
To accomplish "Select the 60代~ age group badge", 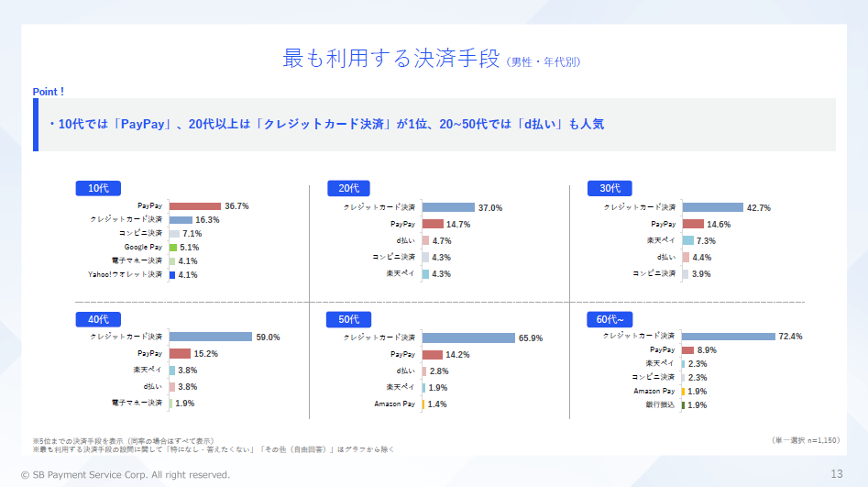I will click(610, 319).
